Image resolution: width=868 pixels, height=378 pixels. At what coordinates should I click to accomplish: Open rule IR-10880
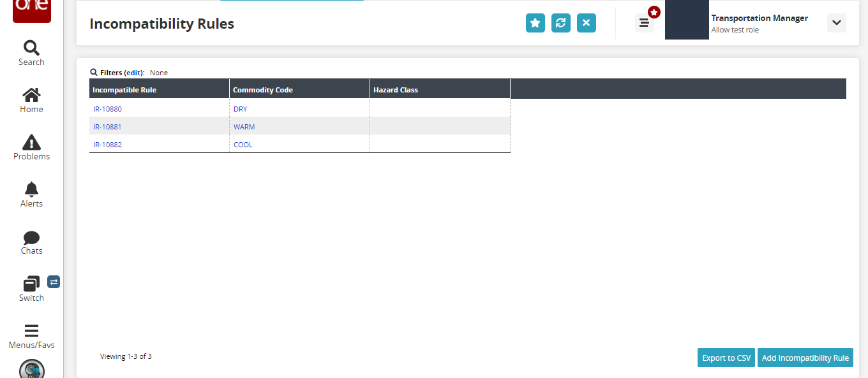click(107, 109)
